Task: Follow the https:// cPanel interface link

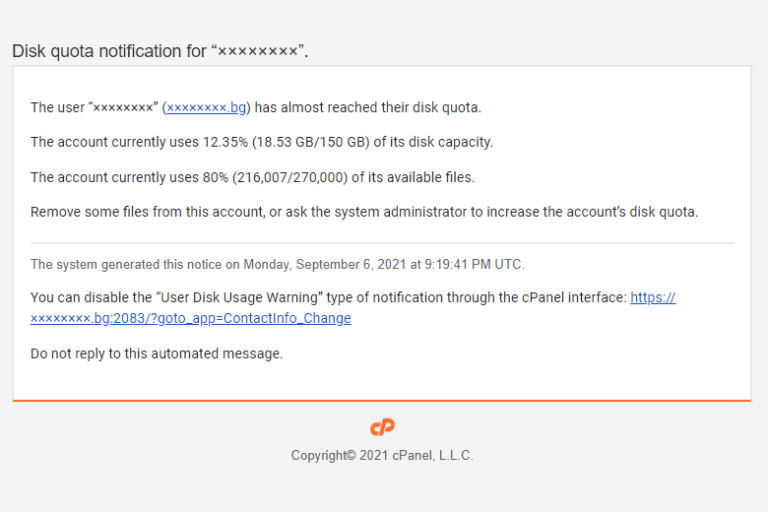Action: point(653,297)
